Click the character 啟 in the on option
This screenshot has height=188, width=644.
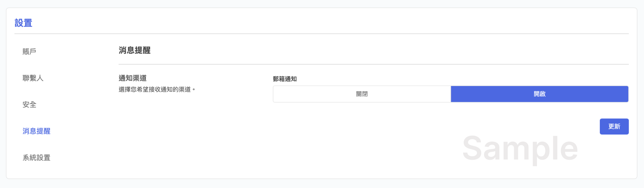[543, 94]
